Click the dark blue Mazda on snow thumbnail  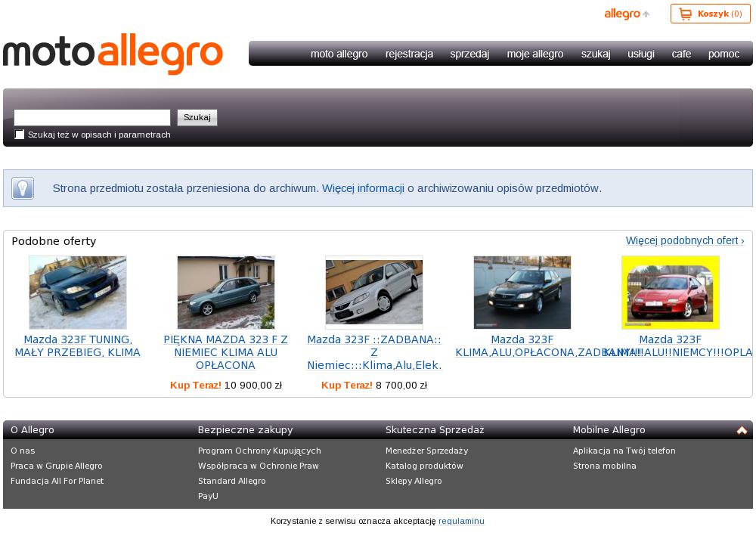[x=78, y=293]
